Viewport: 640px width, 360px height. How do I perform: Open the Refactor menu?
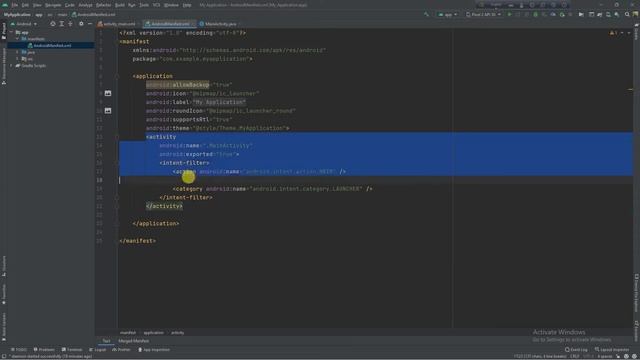tap(104, 5)
